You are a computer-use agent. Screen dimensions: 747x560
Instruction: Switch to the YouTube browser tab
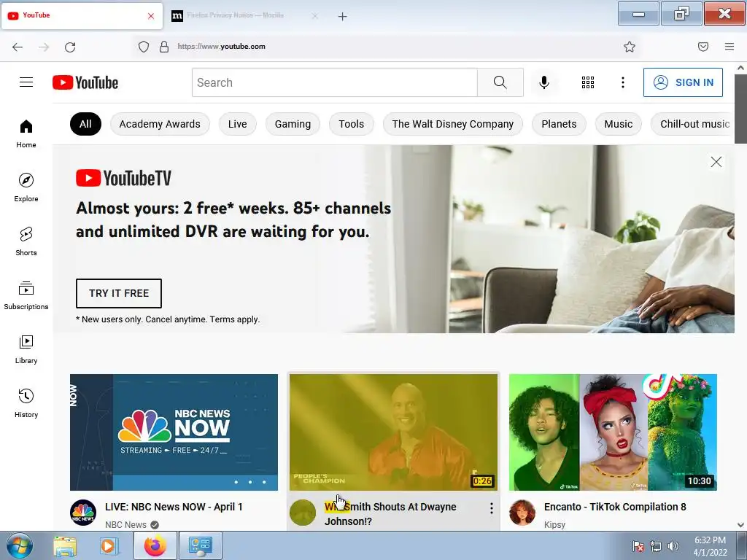pos(82,16)
